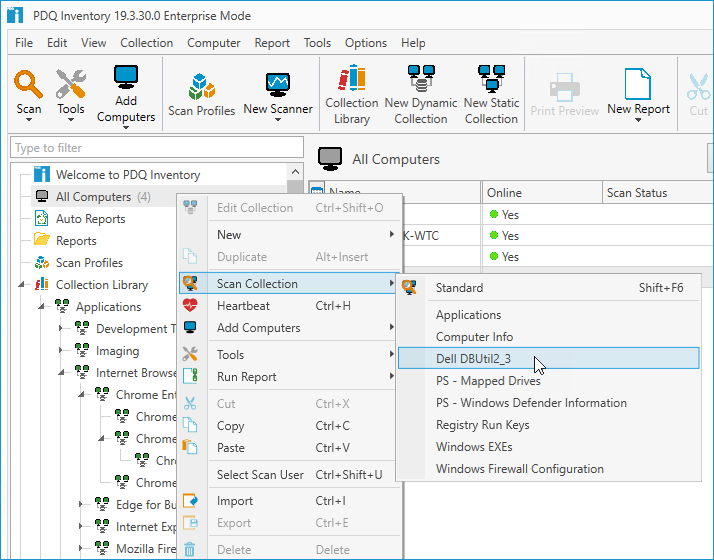Click the New Report page icon
This screenshot has width=714, height=560.
638,84
